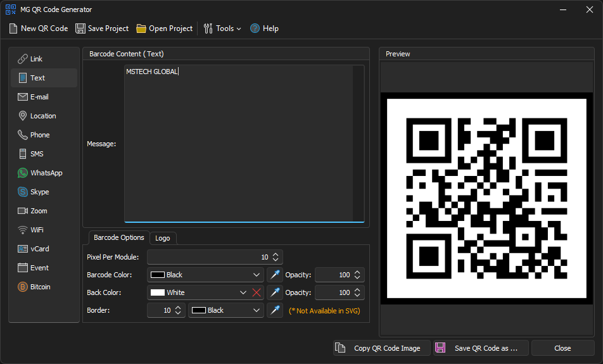
Task: Click Save Project in the toolbar
Action: pyautogui.click(x=102, y=28)
